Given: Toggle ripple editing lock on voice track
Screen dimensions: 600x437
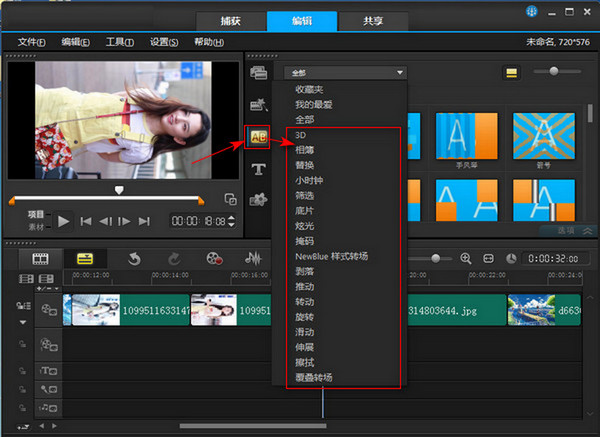Looking at the screenshot, I should pyautogui.click(x=23, y=390).
